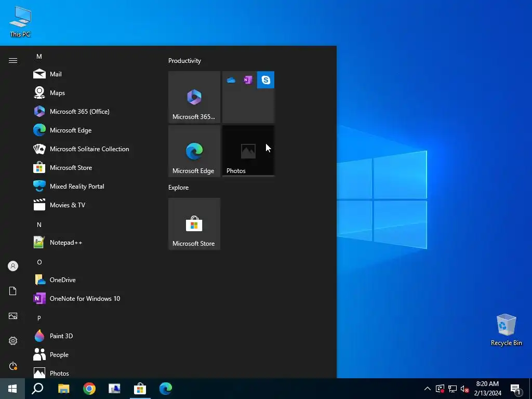532x399 pixels.
Task: Open Mail from the app list
Action: [90, 74]
